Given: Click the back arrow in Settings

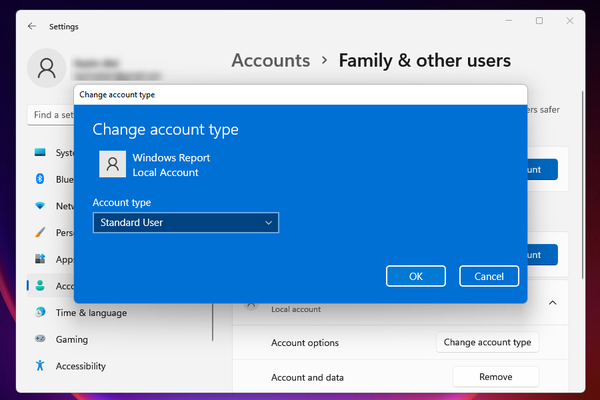Looking at the screenshot, I should 32,26.
